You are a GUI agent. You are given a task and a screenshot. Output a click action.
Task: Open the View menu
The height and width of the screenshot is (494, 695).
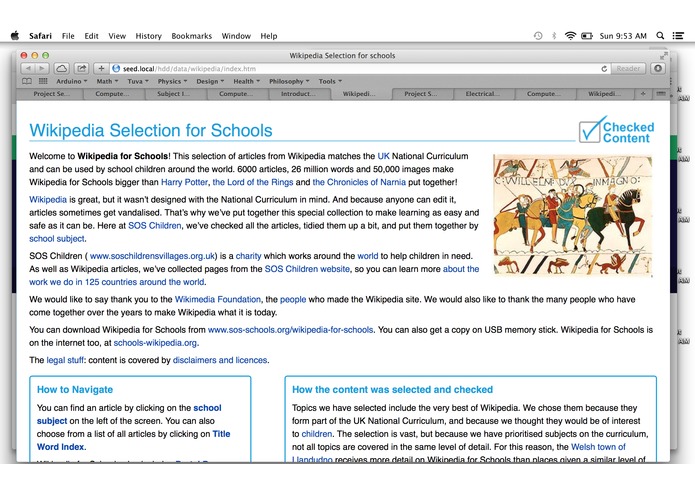click(x=117, y=36)
